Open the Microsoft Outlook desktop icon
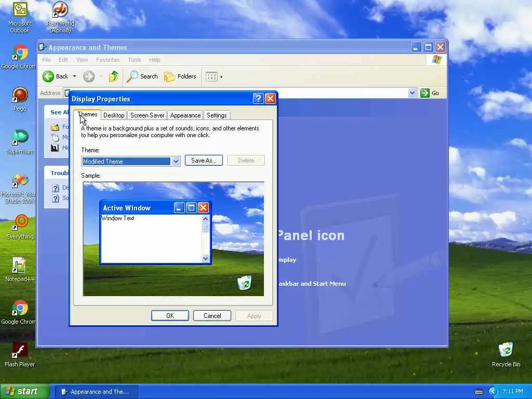Image resolution: width=532 pixels, height=399 pixels. click(20, 17)
